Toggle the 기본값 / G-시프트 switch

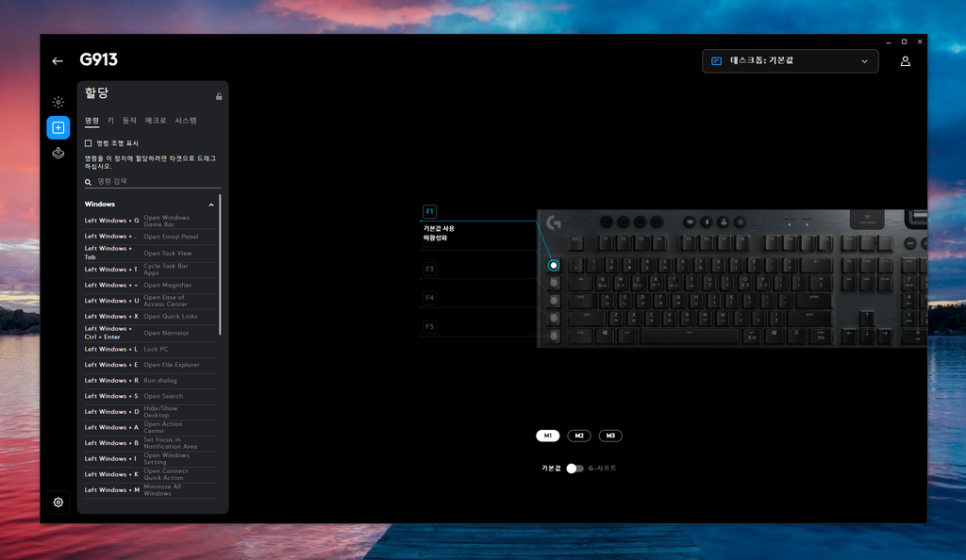click(575, 468)
